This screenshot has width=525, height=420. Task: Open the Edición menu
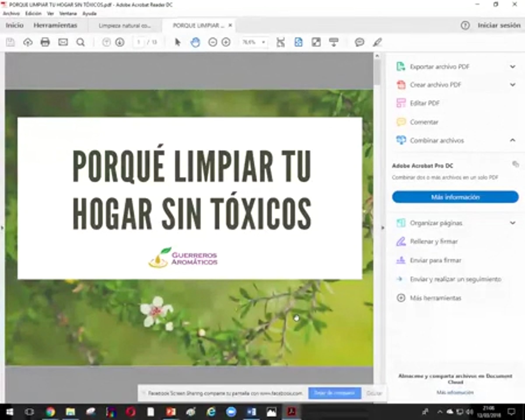pyautogui.click(x=33, y=14)
